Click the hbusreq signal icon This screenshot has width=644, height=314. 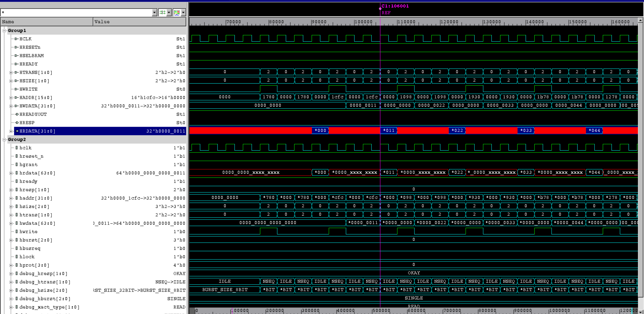pos(17,248)
